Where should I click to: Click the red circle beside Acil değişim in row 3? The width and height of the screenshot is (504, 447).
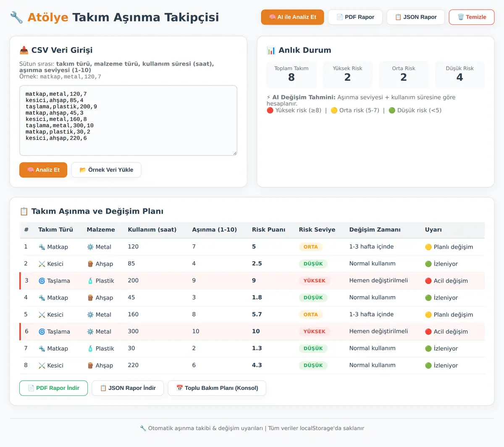point(428,281)
